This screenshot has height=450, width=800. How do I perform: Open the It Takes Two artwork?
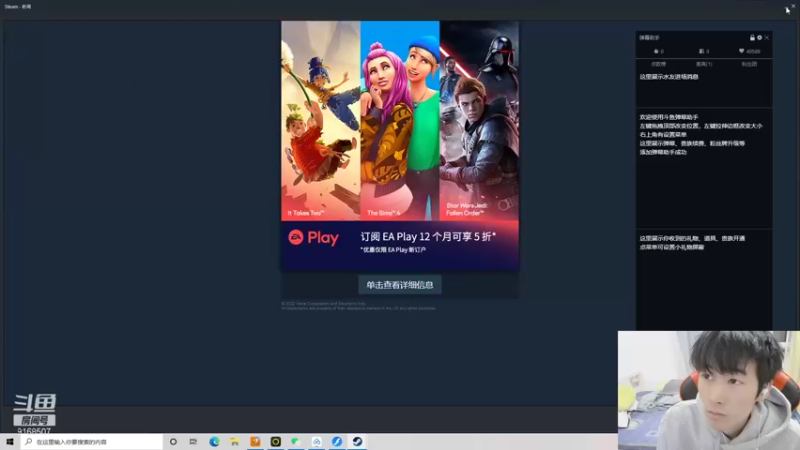pos(321,120)
